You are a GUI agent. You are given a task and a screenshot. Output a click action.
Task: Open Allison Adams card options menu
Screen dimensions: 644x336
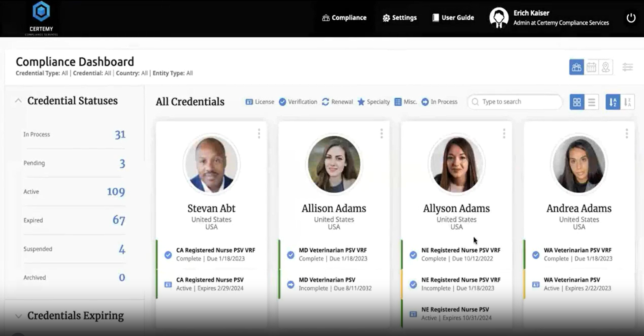(x=382, y=134)
